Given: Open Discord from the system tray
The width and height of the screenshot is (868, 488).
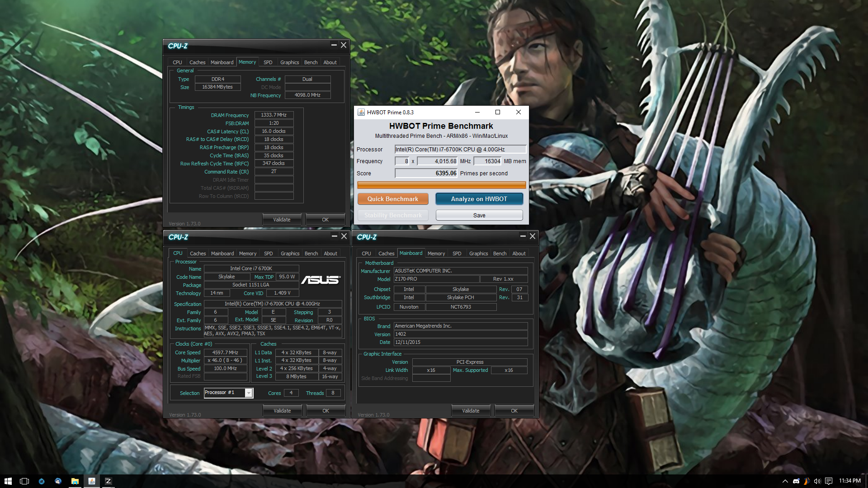Looking at the screenshot, I should coord(796,481).
